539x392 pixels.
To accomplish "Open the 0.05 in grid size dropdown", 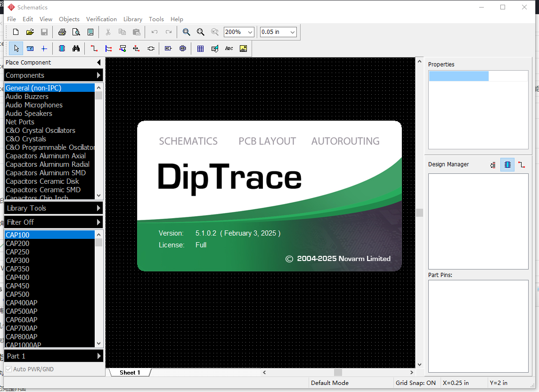I will point(293,32).
